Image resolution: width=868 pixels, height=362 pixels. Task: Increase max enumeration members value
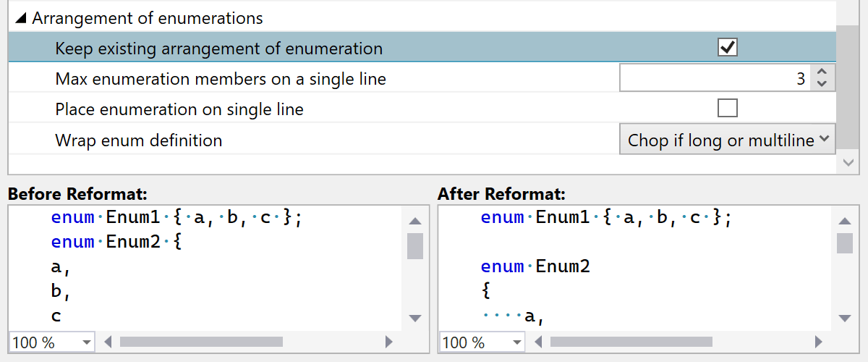822,72
